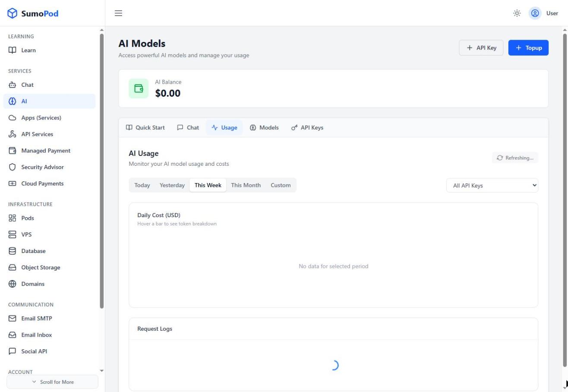Screen dimensions: 568x392
Task: Click the sidebar vertical scrollbar
Action: click(x=102, y=171)
